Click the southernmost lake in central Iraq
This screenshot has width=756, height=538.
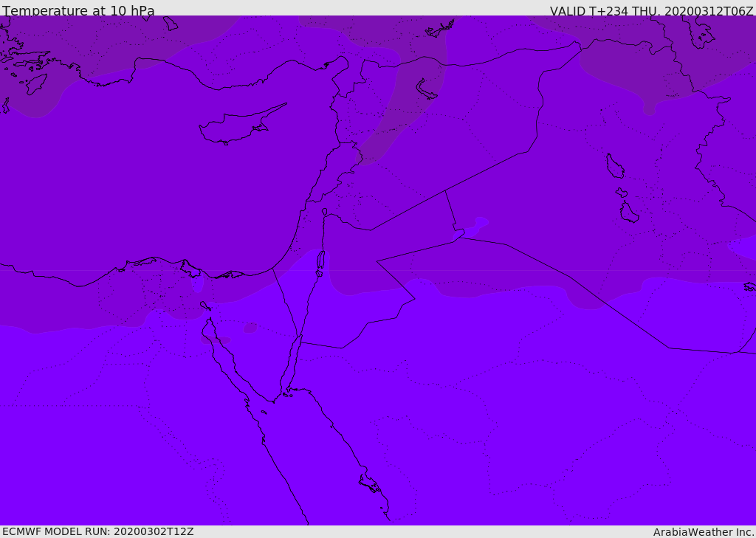point(628,213)
